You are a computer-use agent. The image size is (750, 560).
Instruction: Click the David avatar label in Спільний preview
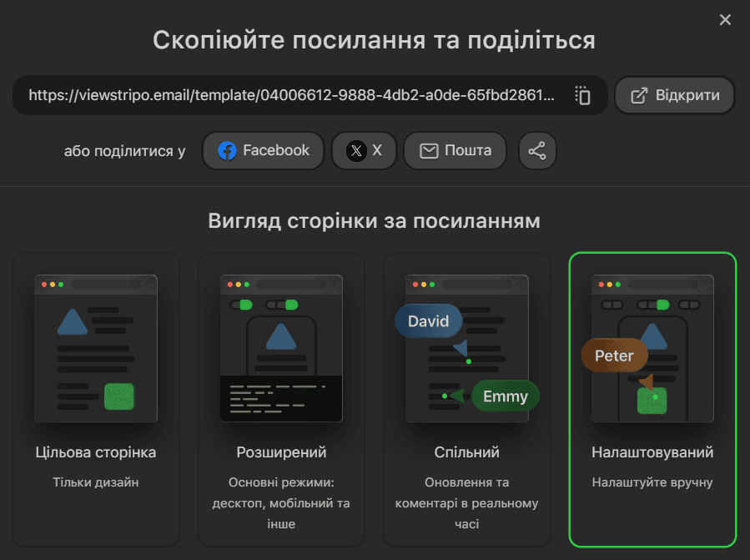point(428,320)
